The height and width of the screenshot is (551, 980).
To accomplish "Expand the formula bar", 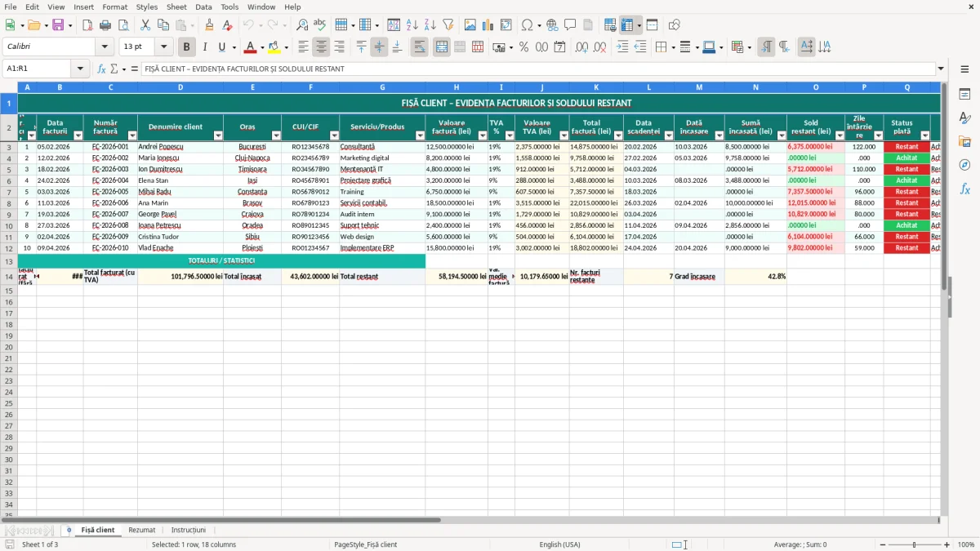I will click(942, 69).
